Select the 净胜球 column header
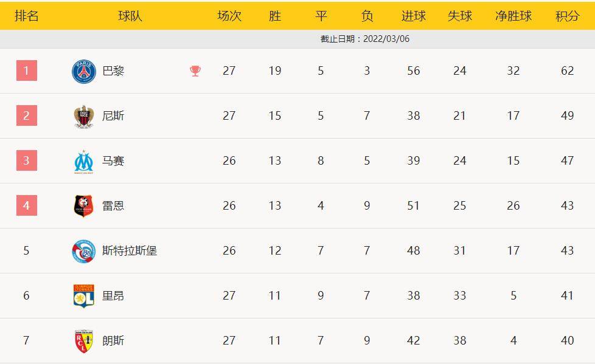Viewport: 595px width, 364px height. pyautogui.click(x=513, y=16)
